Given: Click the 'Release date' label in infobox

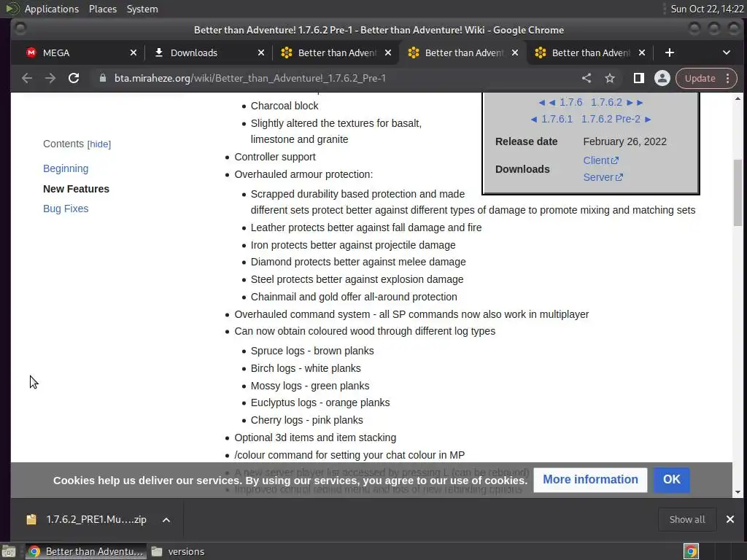Looking at the screenshot, I should click(x=526, y=141).
